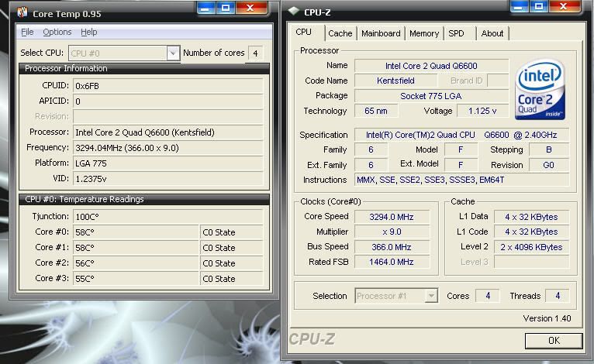594x364 pixels.
Task: Maximize the CPU-Z window
Action: [x=539, y=6]
